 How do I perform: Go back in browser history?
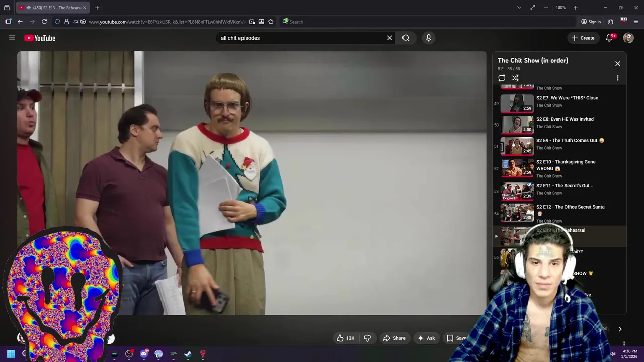pos(20,22)
